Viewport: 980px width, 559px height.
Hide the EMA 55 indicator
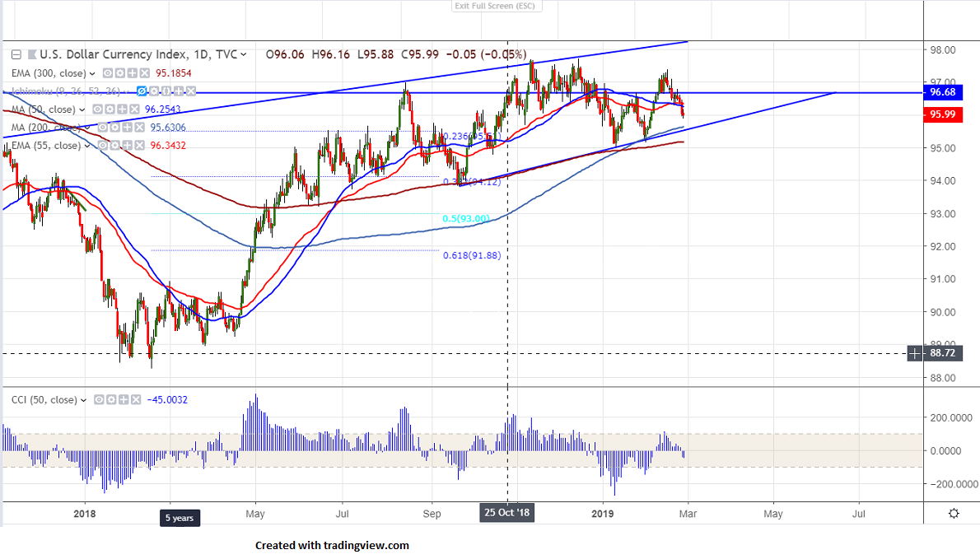pyautogui.click(x=102, y=146)
